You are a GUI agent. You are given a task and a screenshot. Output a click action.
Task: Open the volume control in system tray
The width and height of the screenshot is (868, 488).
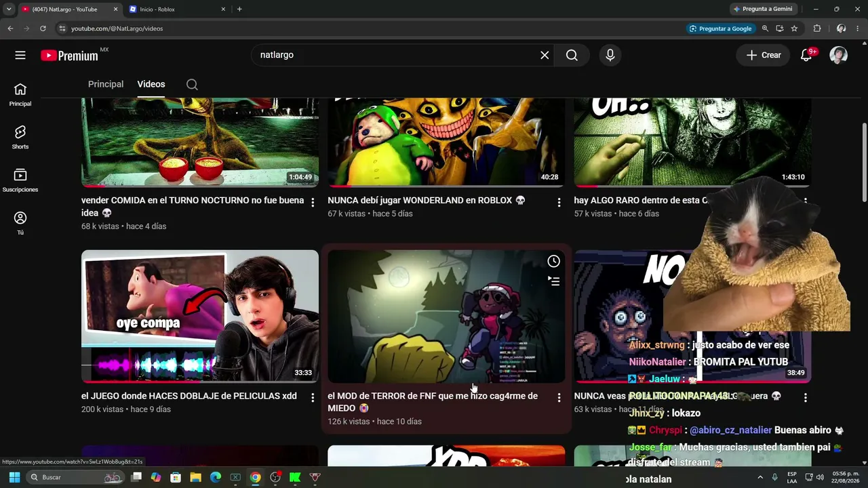pos(821,477)
